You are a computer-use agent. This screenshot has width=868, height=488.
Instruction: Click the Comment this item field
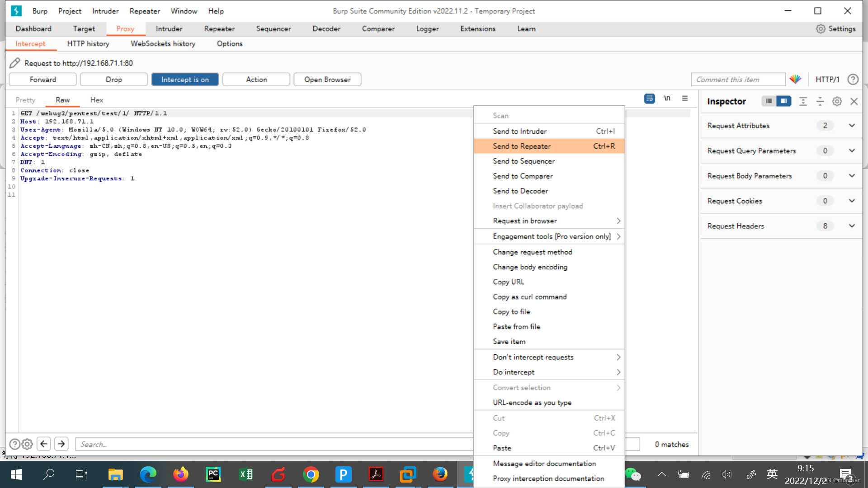[x=737, y=80]
